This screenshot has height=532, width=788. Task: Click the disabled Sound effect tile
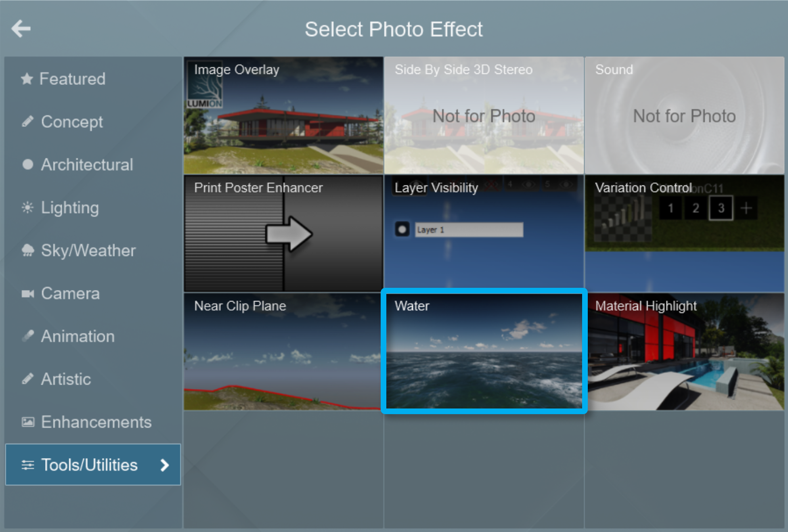coord(684,115)
